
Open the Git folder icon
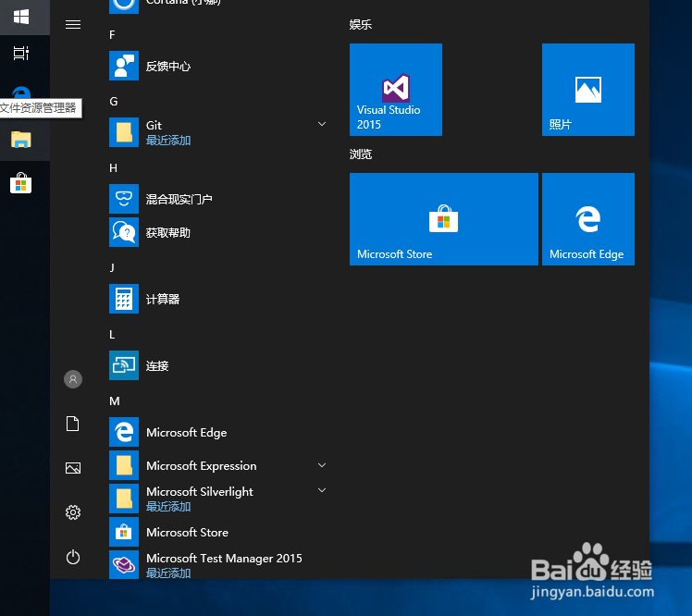[x=124, y=132]
